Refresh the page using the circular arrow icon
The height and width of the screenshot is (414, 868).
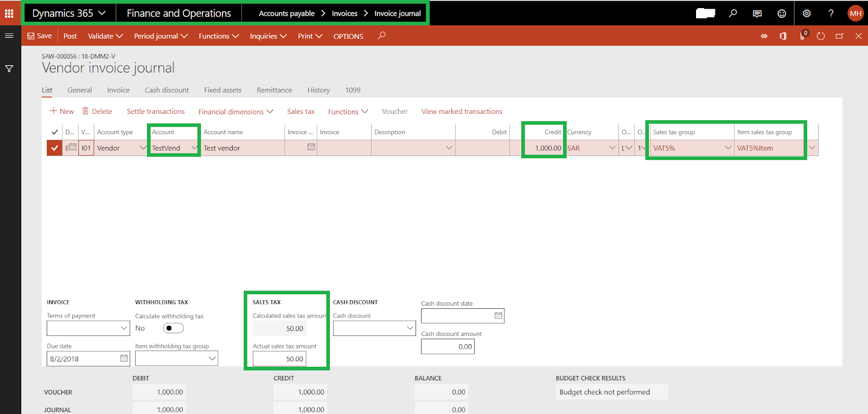(x=821, y=36)
